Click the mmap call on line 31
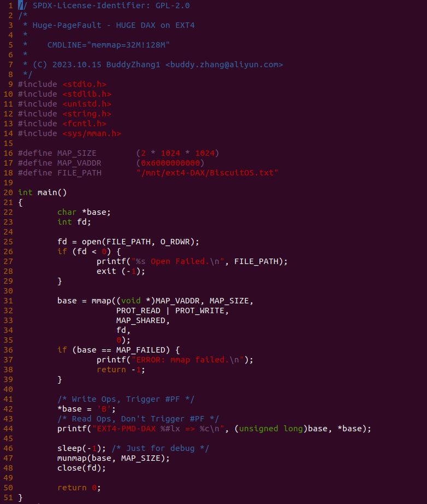 [x=156, y=301]
